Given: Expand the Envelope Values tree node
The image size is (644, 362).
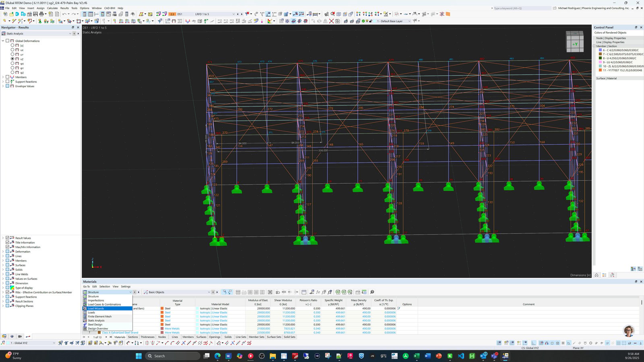Looking at the screenshot, I should coord(3,86).
